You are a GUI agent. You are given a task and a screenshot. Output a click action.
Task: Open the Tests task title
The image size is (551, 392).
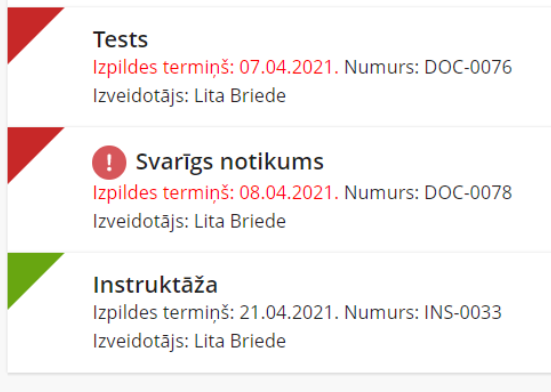click(121, 39)
